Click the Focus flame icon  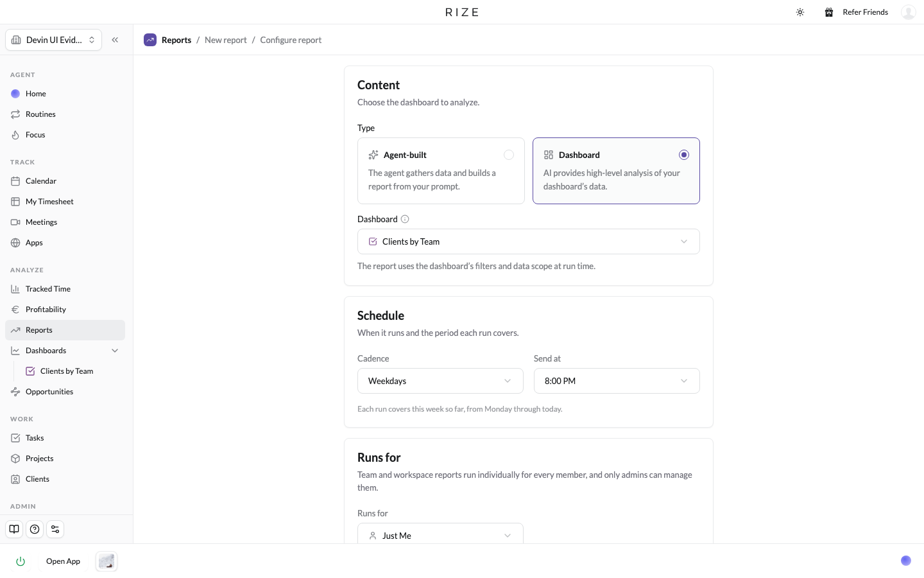[15, 135]
